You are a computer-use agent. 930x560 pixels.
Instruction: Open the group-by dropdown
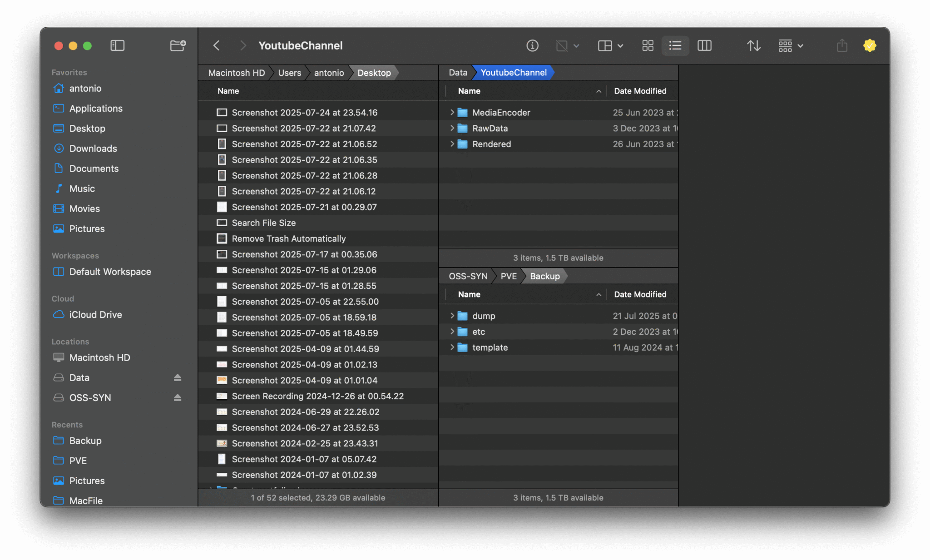[790, 45]
